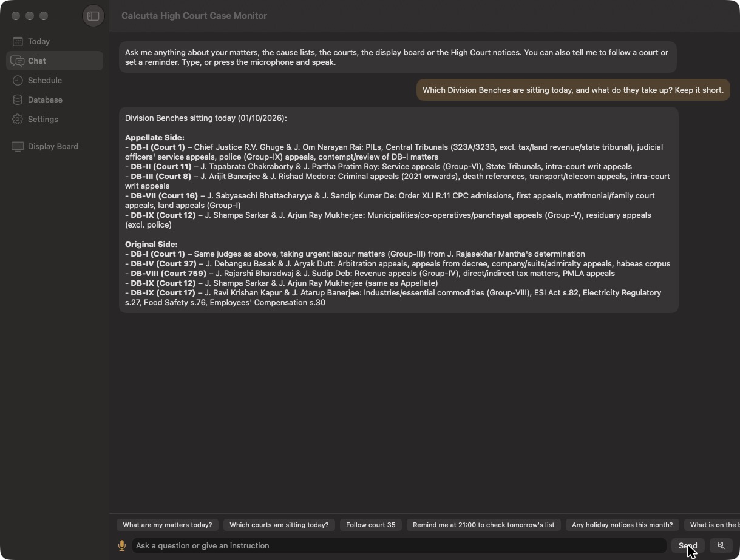Viewport: 740px width, 560px height.
Task: Click the 'DB-III (Court 8)' label
Action: point(161,177)
